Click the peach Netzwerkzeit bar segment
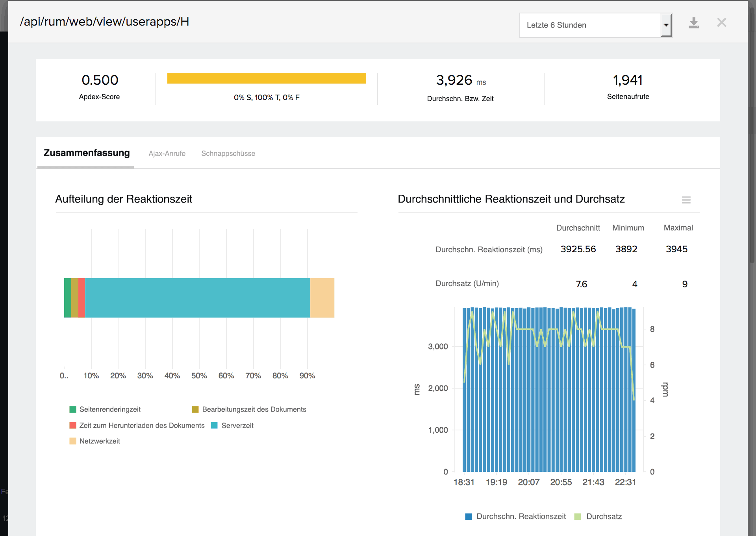The width and height of the screenshot is (756, 536). coord(322,298)
